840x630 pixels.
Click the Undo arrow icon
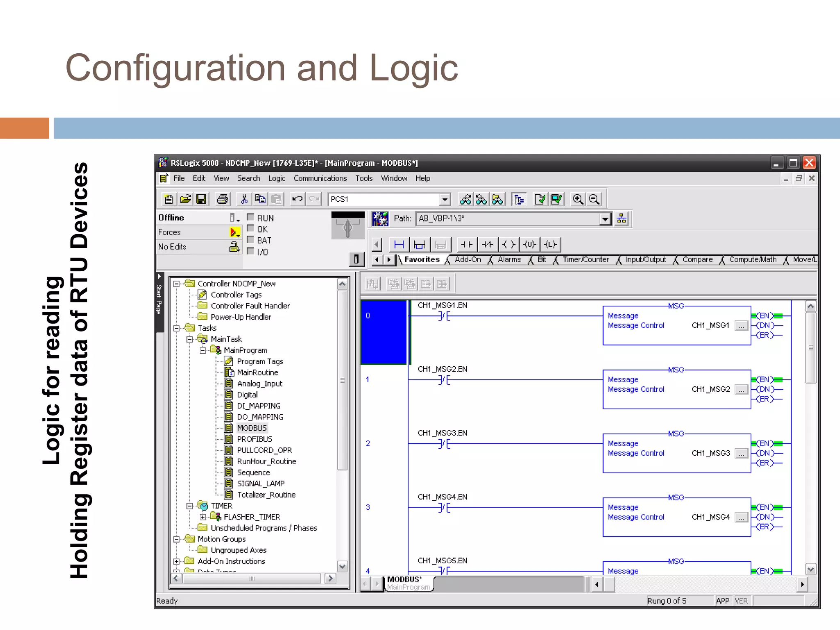pyautogui.click(x=297, y=199)
